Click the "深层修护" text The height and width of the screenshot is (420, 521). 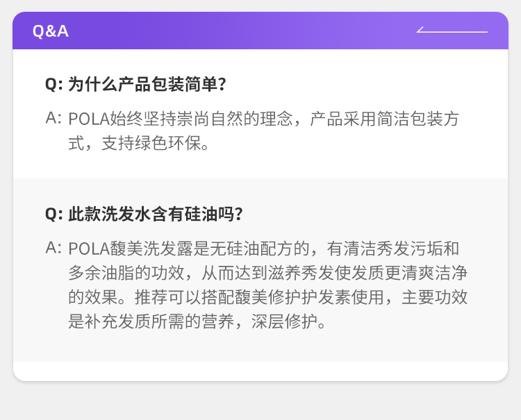click(x=292, y=323)
